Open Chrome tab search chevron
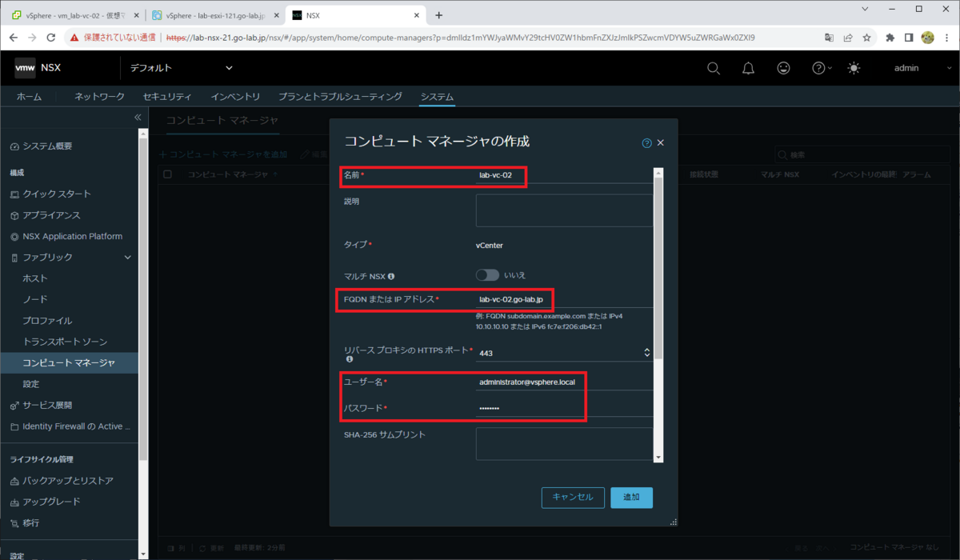 (x=866, y=8)
